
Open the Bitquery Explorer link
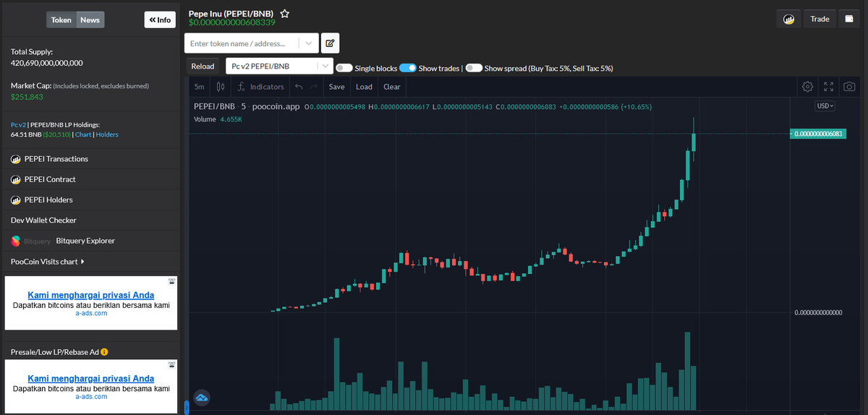pyautogui.click(x=85, y=241)
